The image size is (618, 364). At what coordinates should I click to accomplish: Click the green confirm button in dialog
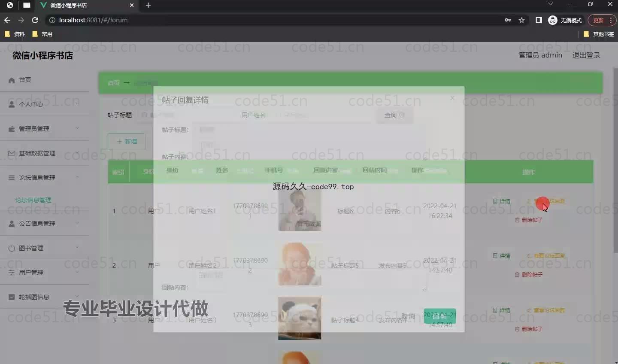[439, 316]
